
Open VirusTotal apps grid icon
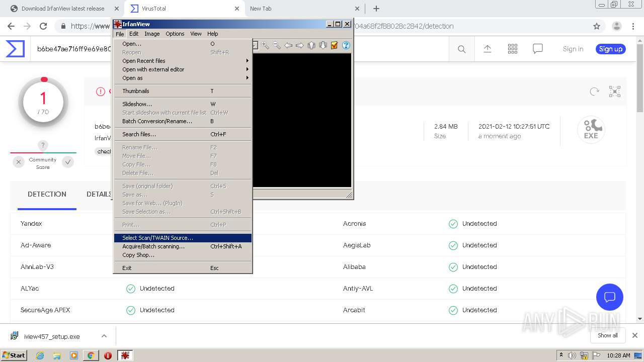tap(513, 49)
